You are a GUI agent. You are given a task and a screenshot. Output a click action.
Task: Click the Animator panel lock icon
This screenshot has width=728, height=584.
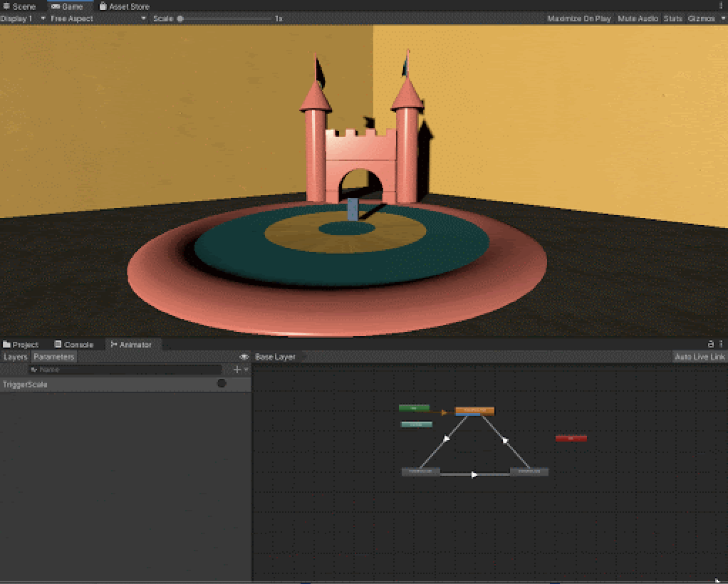(x=709, y=344)
